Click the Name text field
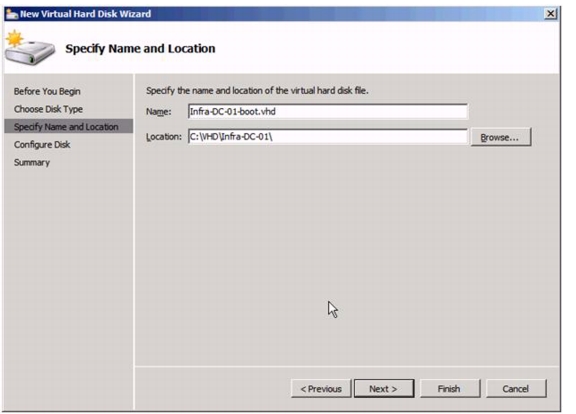Viewport: 576px width, 414px height. tap(328, 112)
